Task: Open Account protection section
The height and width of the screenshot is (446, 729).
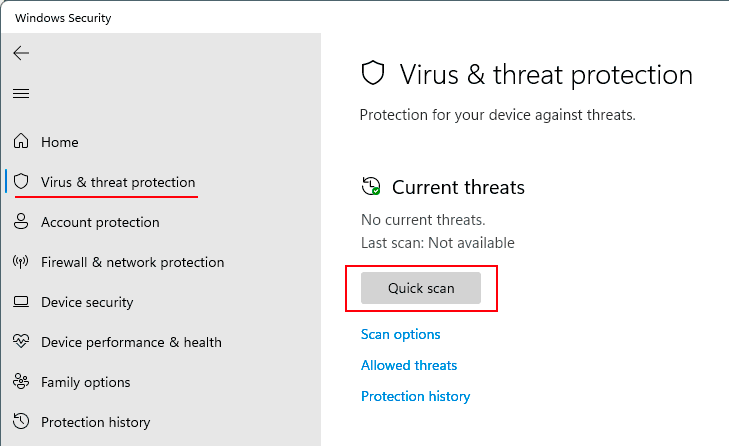Action: [x=100, y=222]
